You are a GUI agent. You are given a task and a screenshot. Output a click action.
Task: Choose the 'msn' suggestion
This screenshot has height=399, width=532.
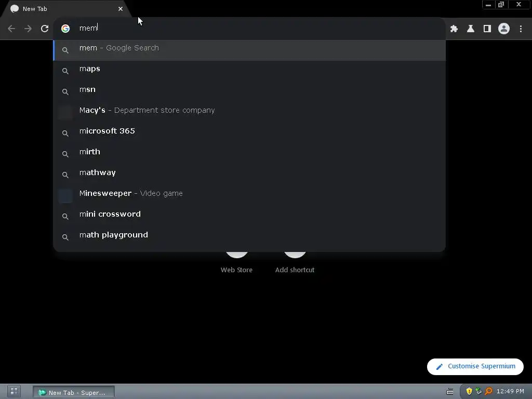pyautogui.click(x=249, y=91)
